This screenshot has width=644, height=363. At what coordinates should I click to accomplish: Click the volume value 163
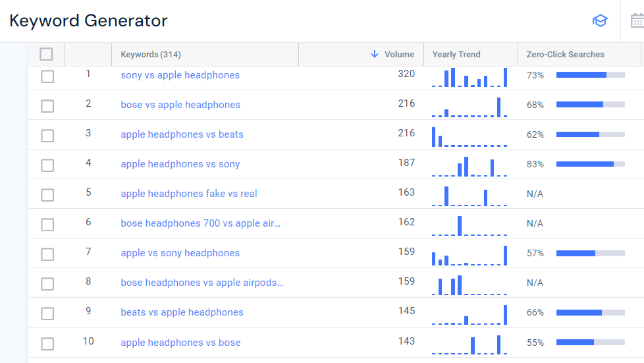(x=406, y=192)
